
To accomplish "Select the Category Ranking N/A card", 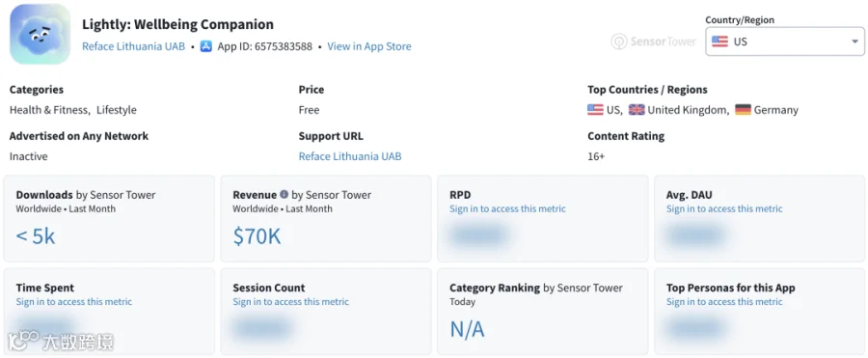I will [542, 312].
